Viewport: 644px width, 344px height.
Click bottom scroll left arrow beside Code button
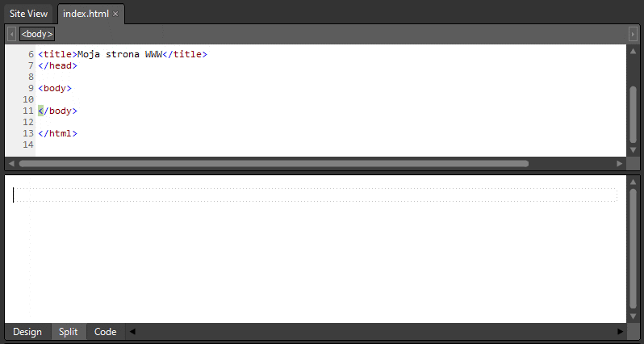pyautogui.click(x=132, y=332)
